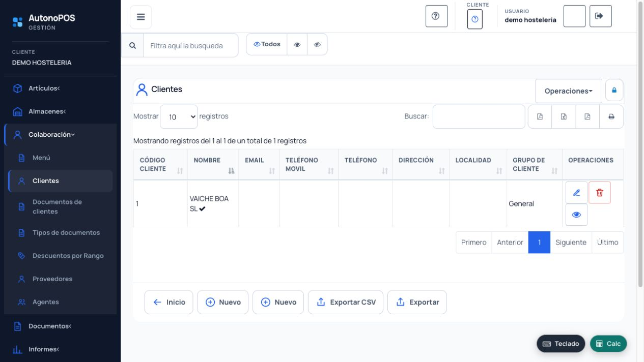Click the logout icon beside demo hosteleria
The height and width of the screenshot is (362, 644).
coord(601,16)
